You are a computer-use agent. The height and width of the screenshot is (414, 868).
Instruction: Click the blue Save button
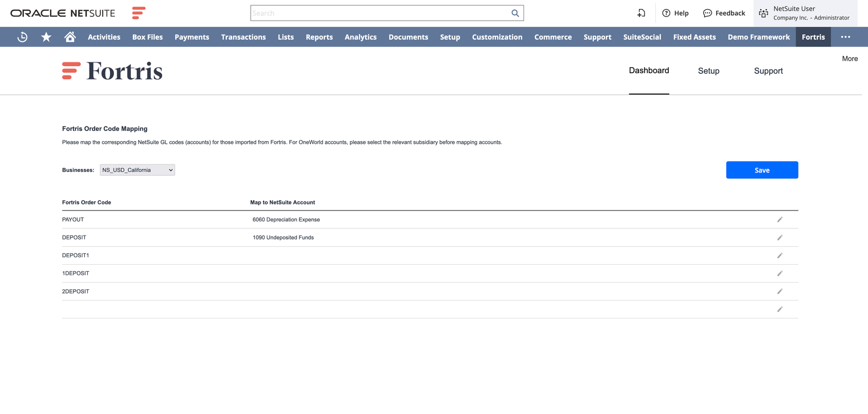pos(762,170)
